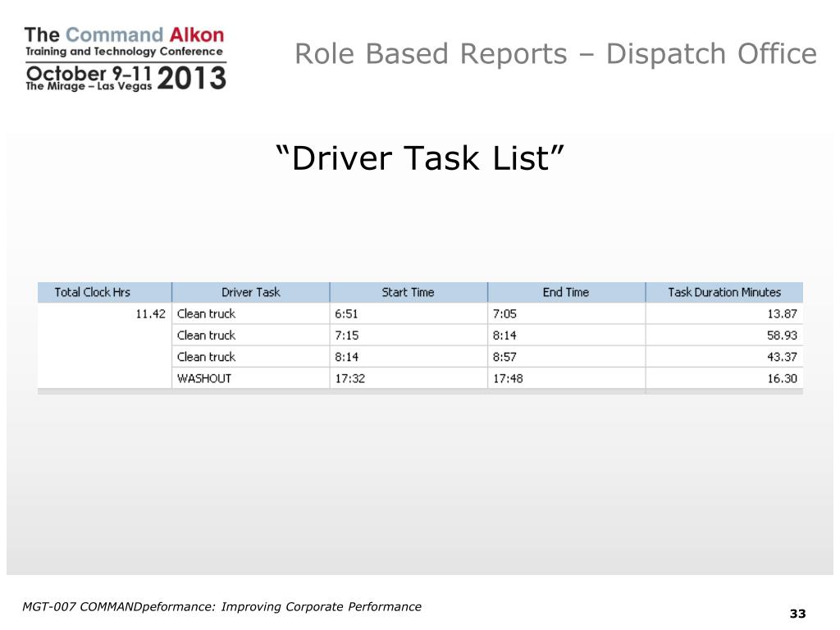The height and width of the screenshot is (630, 840).
Task: Click the "Driver Task List" heading
Action: [x=420, y=158]
